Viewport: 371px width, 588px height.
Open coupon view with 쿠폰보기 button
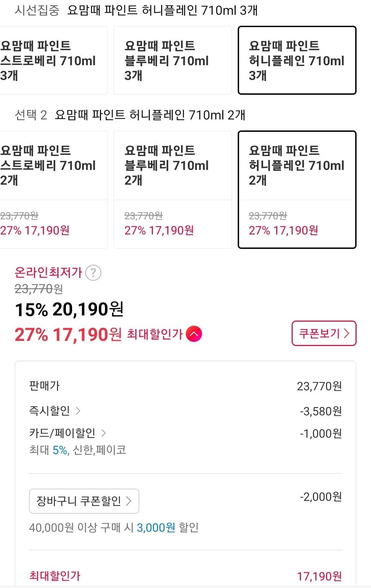(324, 333)
